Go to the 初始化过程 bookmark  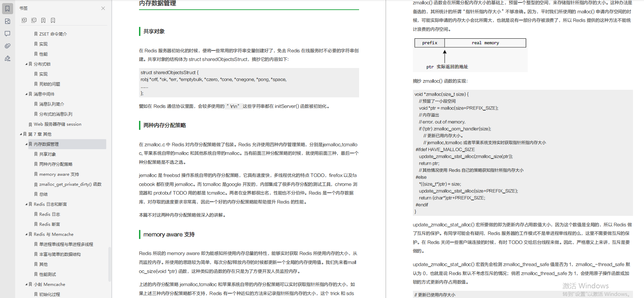[x=50, y=294]
